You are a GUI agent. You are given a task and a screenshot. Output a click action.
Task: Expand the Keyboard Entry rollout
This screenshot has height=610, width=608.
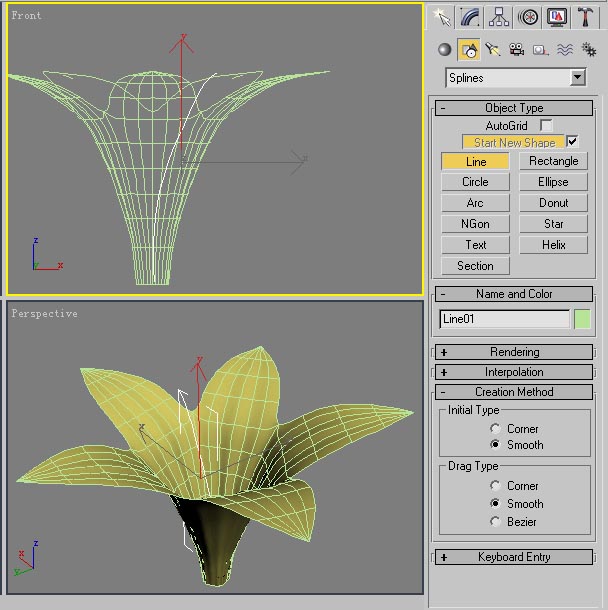514,557
